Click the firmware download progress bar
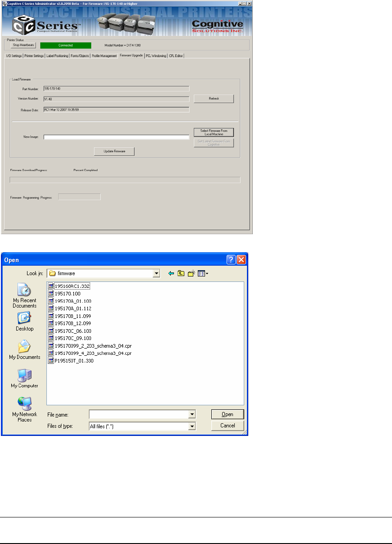392x544 pixels. 125,180
